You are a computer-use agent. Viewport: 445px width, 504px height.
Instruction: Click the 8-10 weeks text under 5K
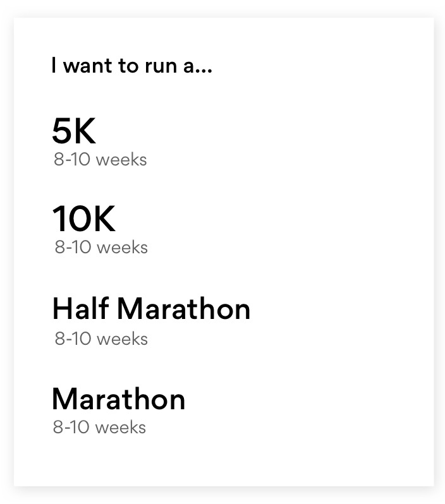pyautogui.click(x=100, y=160)
